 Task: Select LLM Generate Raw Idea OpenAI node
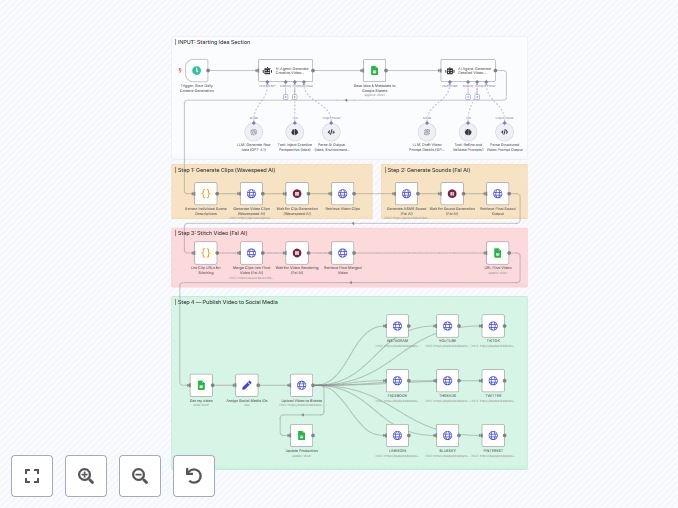click(254, 132)
